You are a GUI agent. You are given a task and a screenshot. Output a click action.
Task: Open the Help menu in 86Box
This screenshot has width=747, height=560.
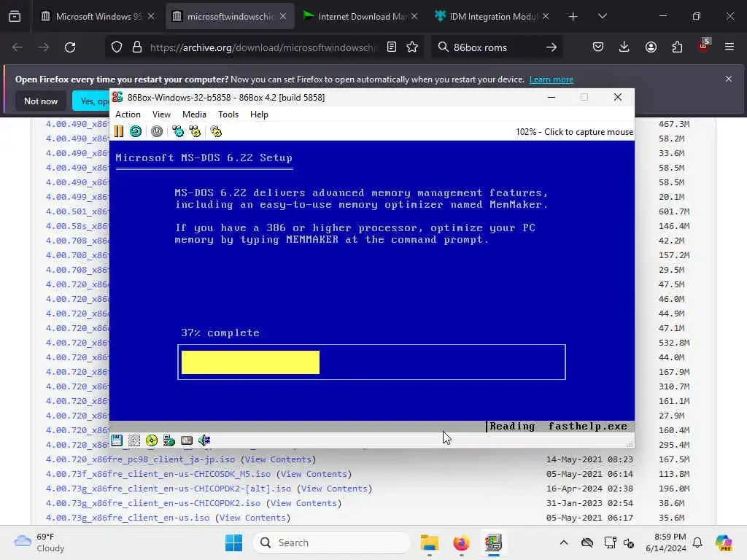pos(259,114)
